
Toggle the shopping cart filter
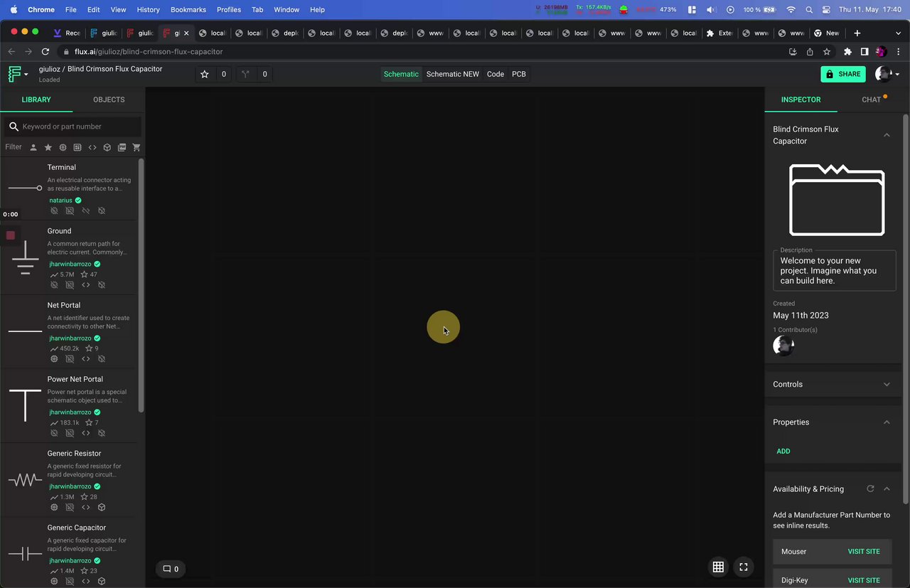(x=136, y=147)
